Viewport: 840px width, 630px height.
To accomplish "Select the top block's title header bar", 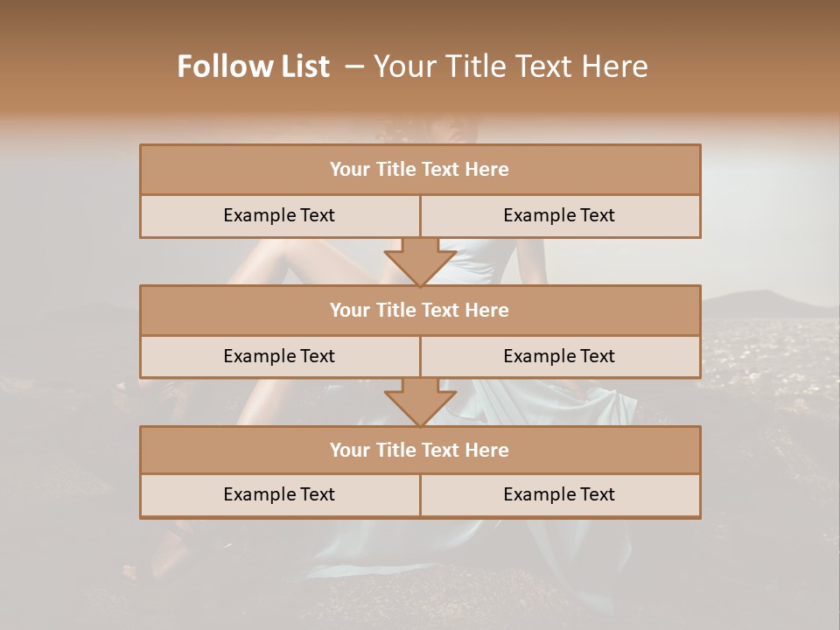I will pos(420,170).
